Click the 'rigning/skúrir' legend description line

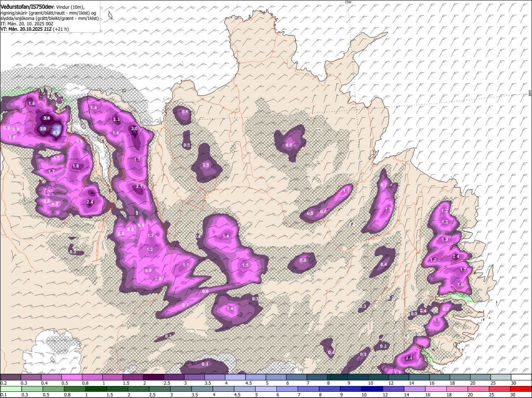[x=48, y=13]
